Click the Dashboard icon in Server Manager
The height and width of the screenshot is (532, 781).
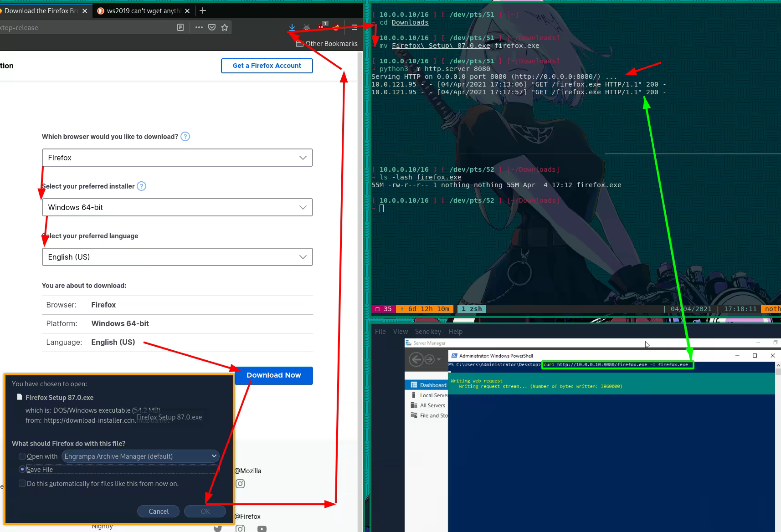pyautogui.click(x=414, y=385)
